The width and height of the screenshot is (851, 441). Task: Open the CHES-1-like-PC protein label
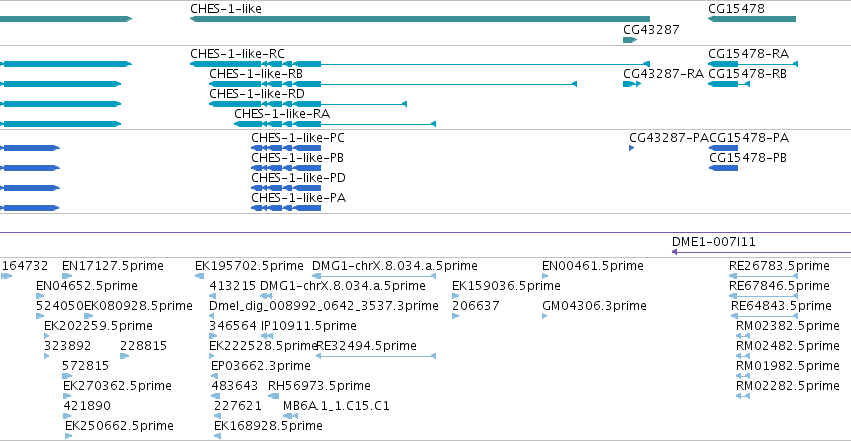(x=298, y=138)
